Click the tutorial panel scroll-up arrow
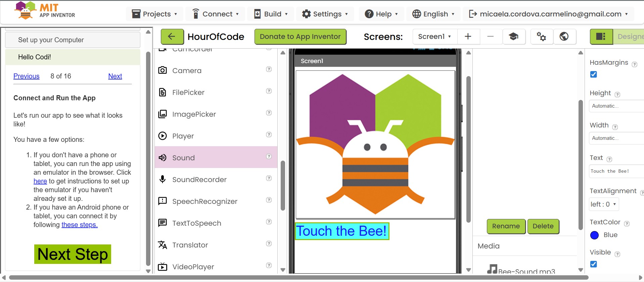644x282 pixels. [x=148, y=32]
